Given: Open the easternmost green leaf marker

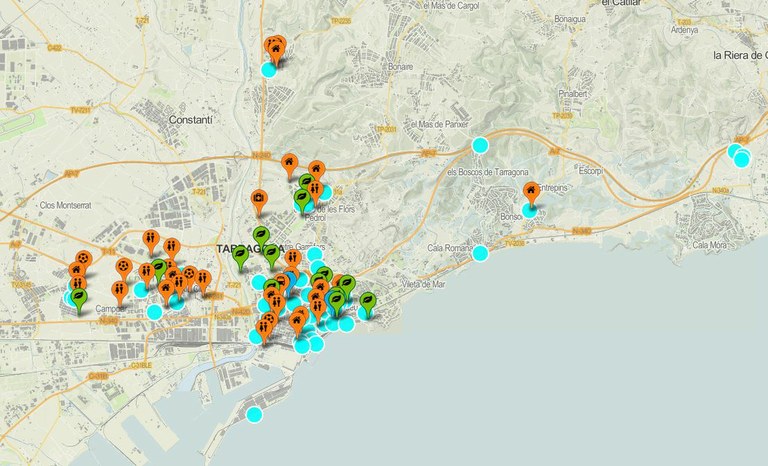Looking at the screenshot, I should tap(367, 300).
